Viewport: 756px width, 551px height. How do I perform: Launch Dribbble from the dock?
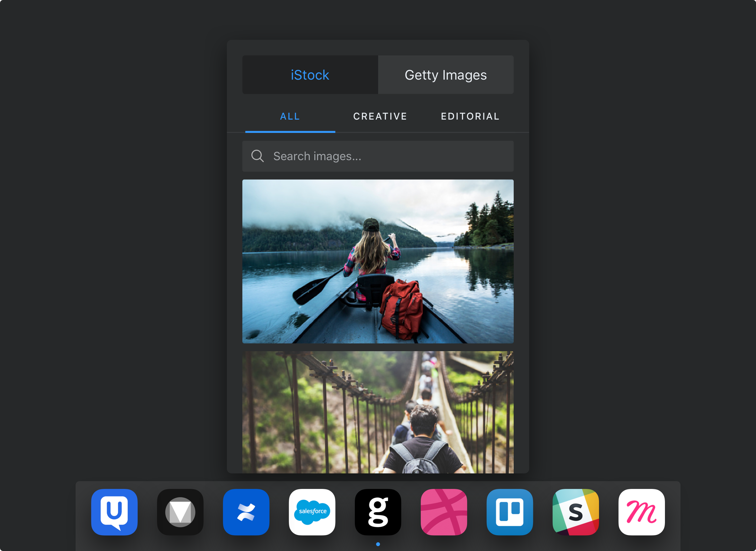coord(444,512)
